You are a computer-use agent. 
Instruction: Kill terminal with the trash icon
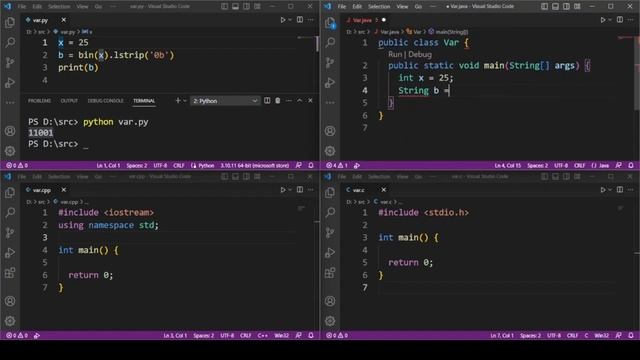click(x=278, y=100)
